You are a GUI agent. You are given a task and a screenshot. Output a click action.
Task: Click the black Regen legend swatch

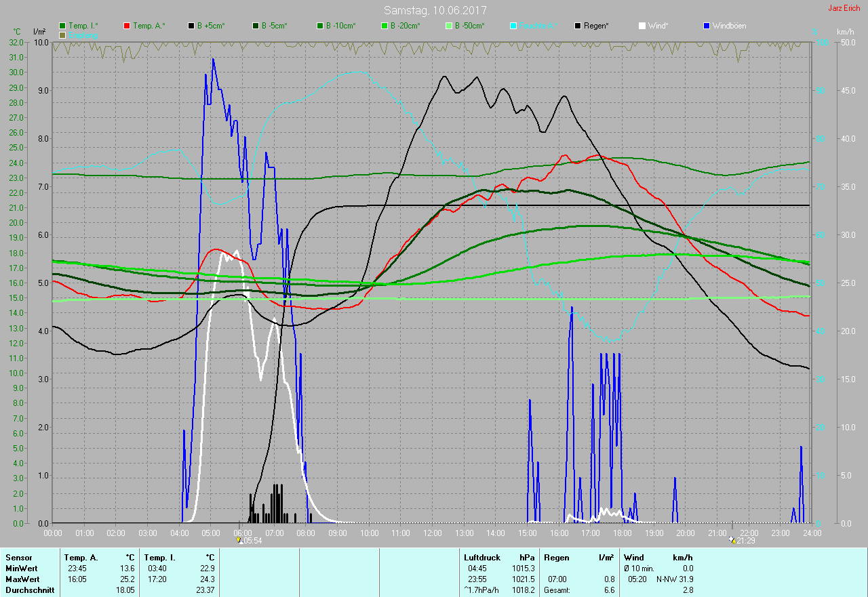click(578, 26)
